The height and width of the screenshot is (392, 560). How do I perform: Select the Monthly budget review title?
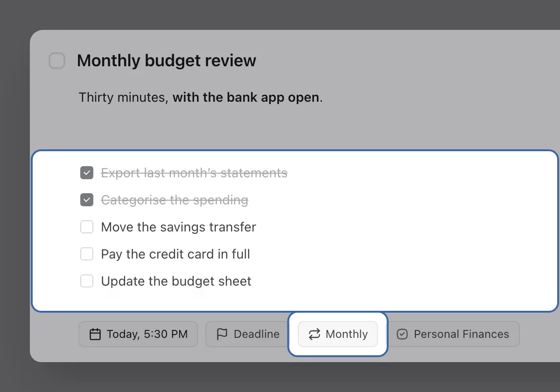[x=167, y=61]
